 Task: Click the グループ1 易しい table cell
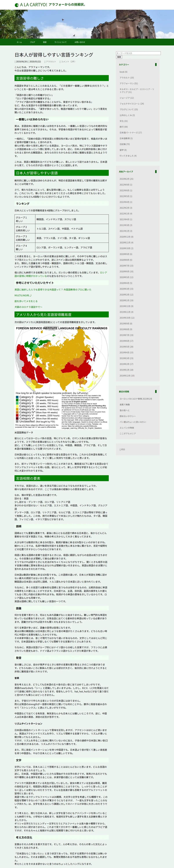25,219
